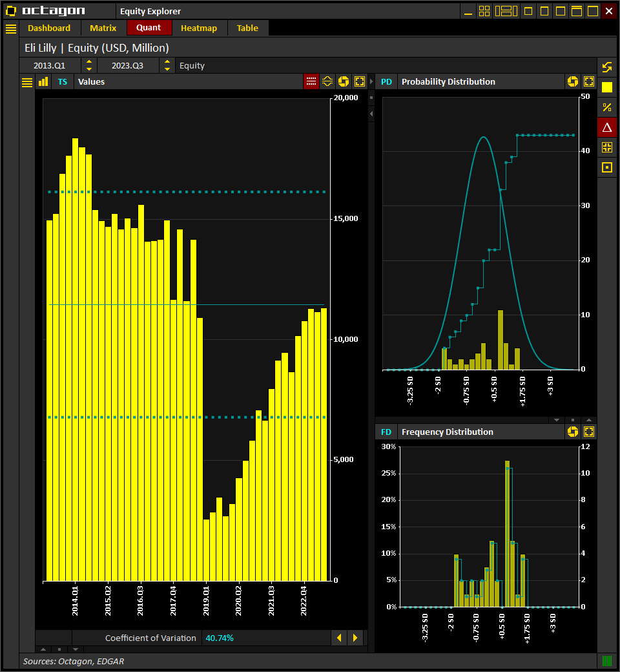
Task: Expand the collapsed panel arrow right of Values toolbar
Action: [370, 81]
